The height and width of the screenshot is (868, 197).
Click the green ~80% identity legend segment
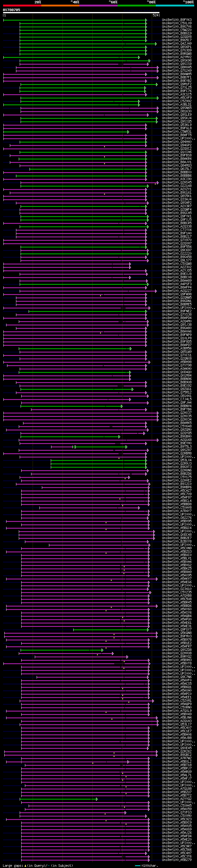(x=137, y=6)
